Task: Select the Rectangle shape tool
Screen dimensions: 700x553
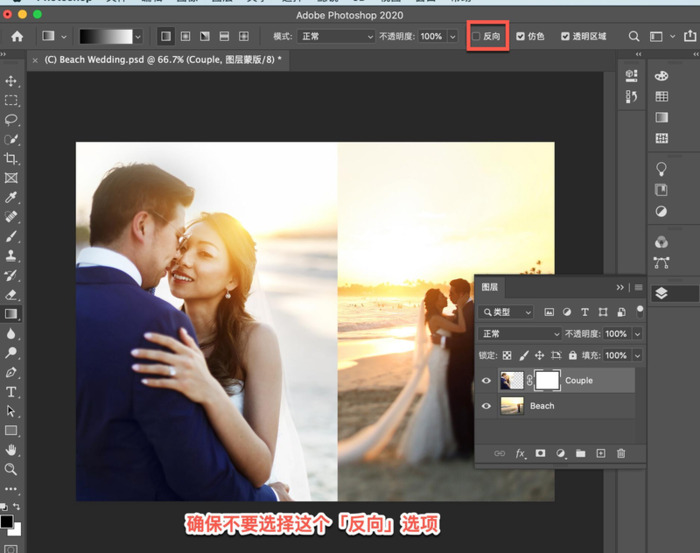Action: (11, 431)
